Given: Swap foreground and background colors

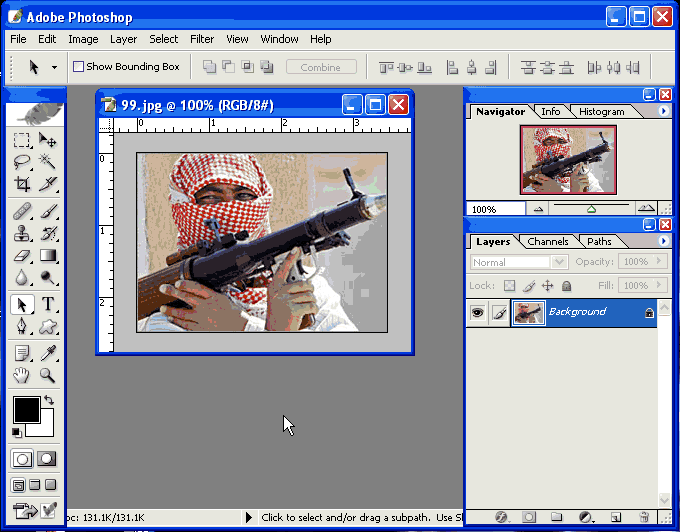Looking at the screenshot, I should click(x=48, y=400).
